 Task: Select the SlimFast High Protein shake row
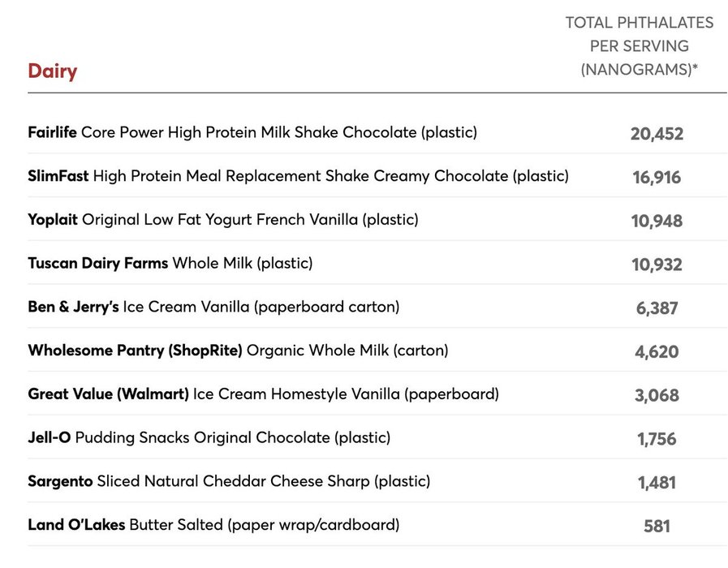coord(377,176)
